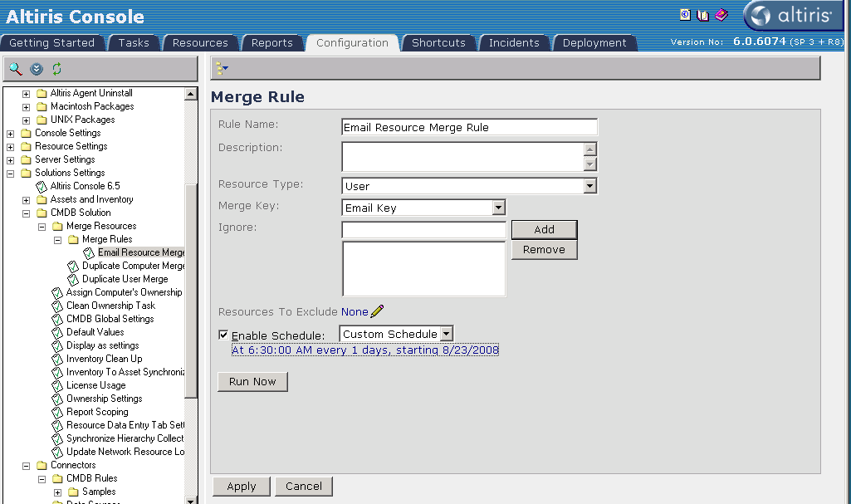Click the purple help book icon
This screenshot has height=504, width=851.
point(721,15)
